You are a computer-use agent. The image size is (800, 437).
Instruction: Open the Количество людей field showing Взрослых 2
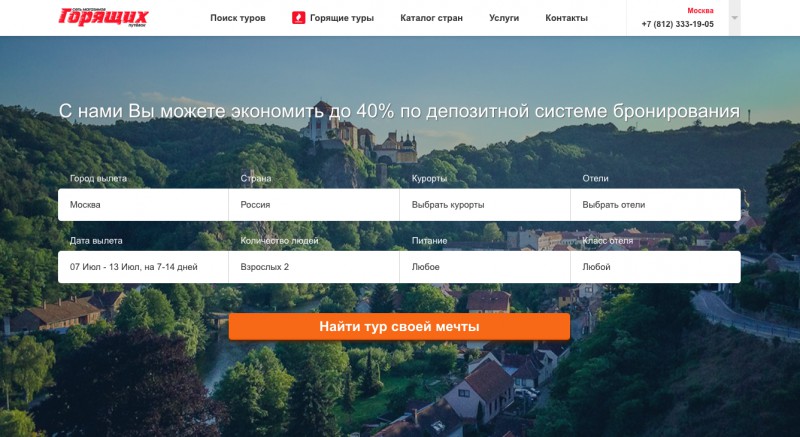314,267
